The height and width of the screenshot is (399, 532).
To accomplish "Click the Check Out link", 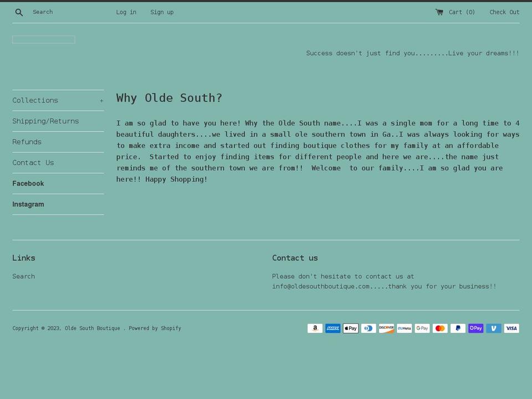I will [504, 12].
